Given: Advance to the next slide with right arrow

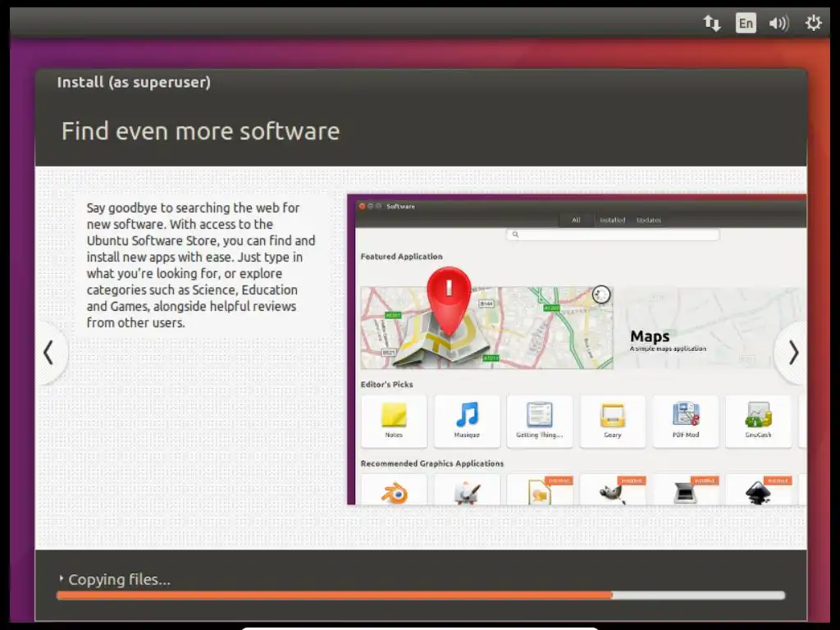Looking at the screenshot, I should (x=793, y=353).
